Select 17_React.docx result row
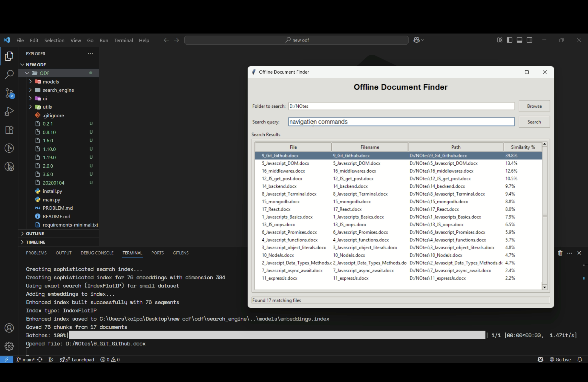The width and height of the screenshot is (588, 382). [398, 209]
